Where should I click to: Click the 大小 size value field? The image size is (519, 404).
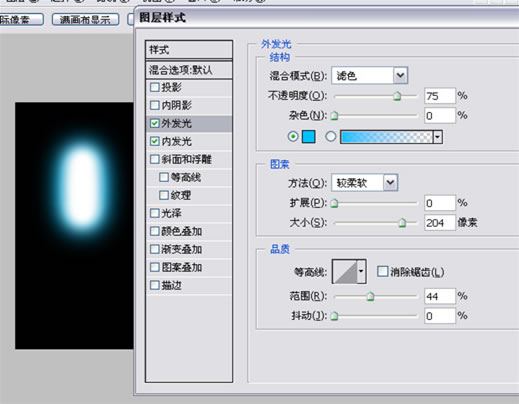(x=440, y=222)
